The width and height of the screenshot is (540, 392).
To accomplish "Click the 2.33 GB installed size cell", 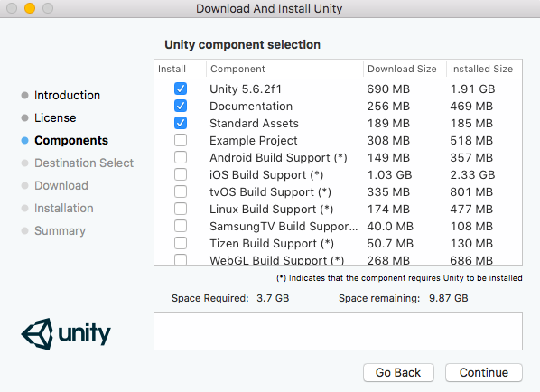I will tap(472, 175).
